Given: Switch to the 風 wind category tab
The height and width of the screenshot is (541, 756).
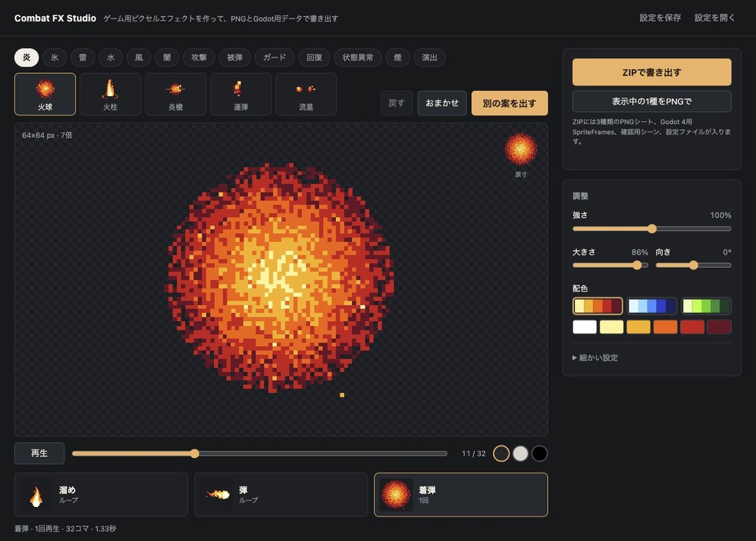Looking at the screenshot, I should coord(139,58).
